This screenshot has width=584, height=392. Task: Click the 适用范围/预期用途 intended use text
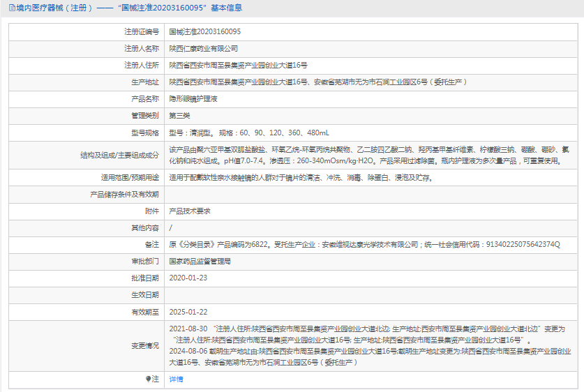tap(301, 177)
